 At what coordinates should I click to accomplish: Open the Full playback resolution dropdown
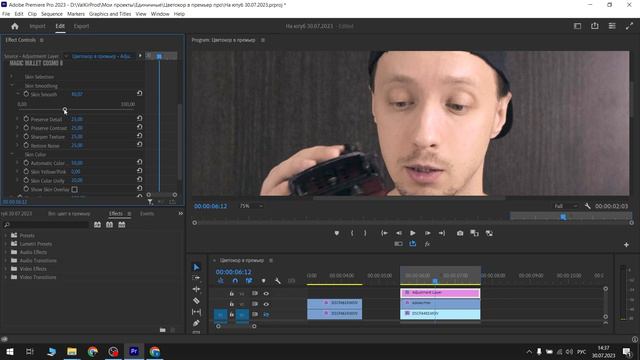click(566, 206)
